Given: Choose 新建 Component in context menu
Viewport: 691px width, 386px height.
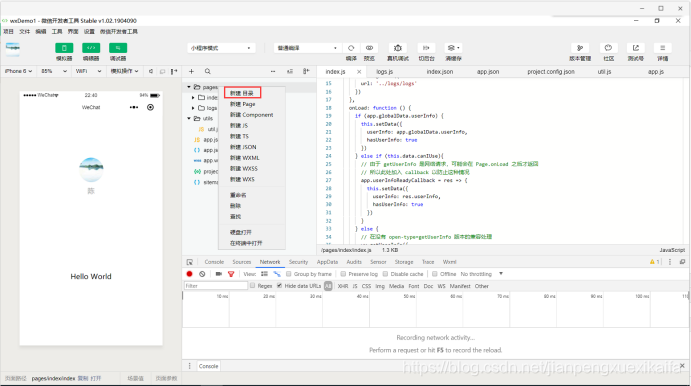Looking at the screenshot, I should point(252,115).
